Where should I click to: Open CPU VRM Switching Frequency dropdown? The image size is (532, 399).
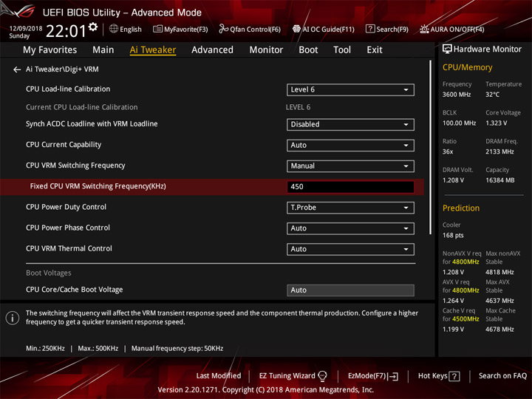pyautogui.click(x=350, y=166)
